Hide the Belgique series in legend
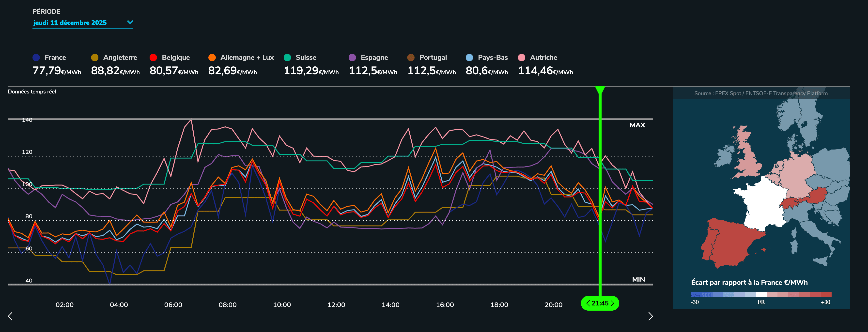The height and width of the screenshot is (332, 868). [153, 58]
